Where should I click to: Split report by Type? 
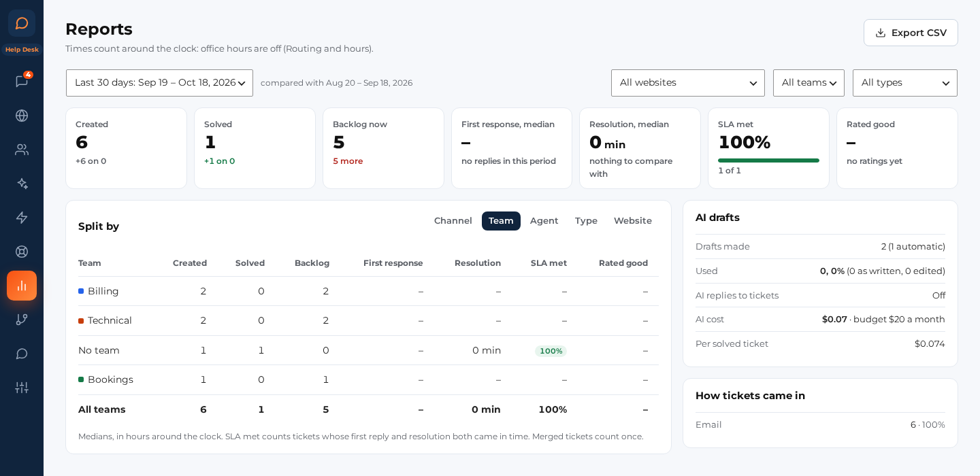pyautogui.click(x=586, y=221)
